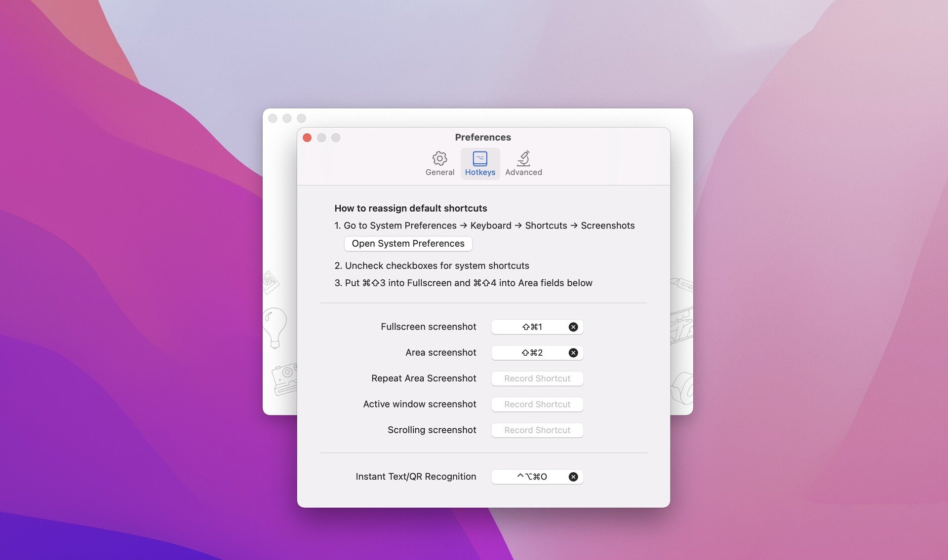Click the "Instant Text/QR Recognition" label
The width and height of the screenshot is (948, 560).
[x=416, y=477]
